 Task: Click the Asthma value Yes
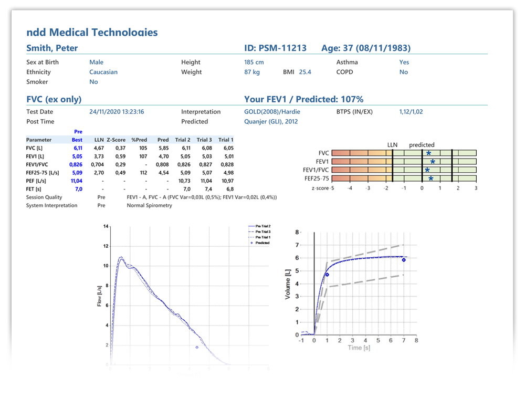[x=404, y=62]
